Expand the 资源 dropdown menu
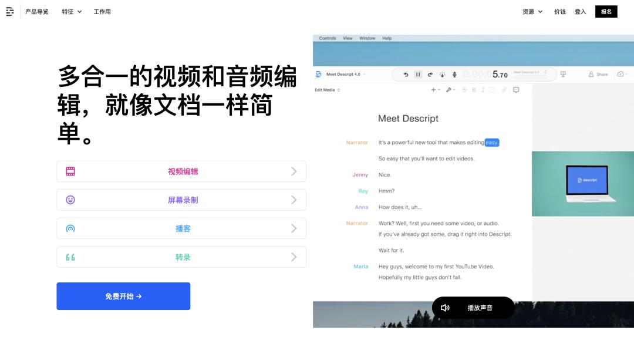 (x=532, y=12)
